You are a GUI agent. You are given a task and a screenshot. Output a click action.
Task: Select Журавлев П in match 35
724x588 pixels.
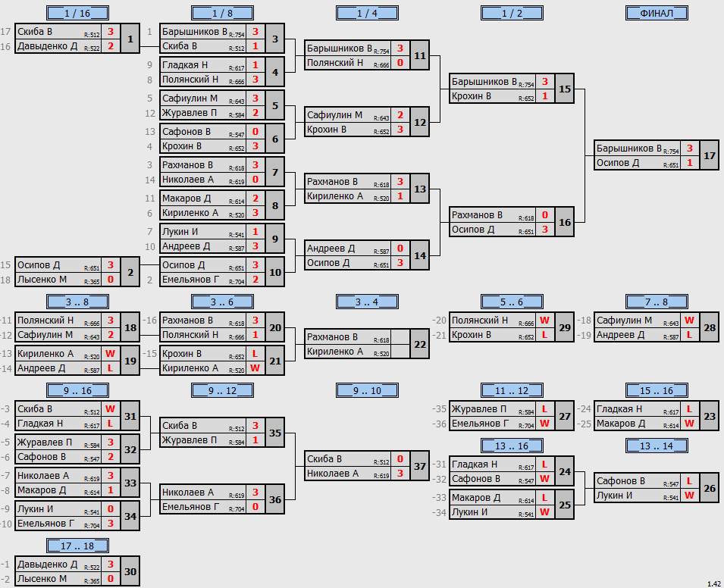190,440
